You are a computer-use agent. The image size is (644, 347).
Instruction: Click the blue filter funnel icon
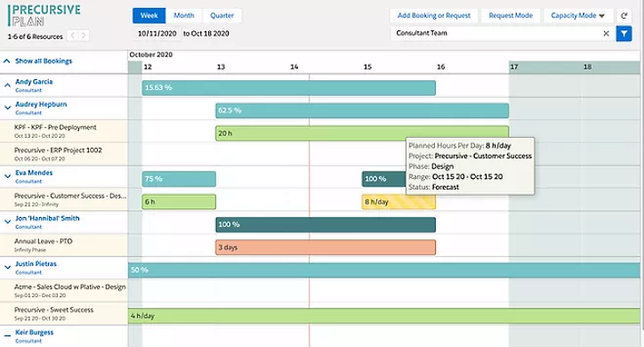(x=624, y=34)
